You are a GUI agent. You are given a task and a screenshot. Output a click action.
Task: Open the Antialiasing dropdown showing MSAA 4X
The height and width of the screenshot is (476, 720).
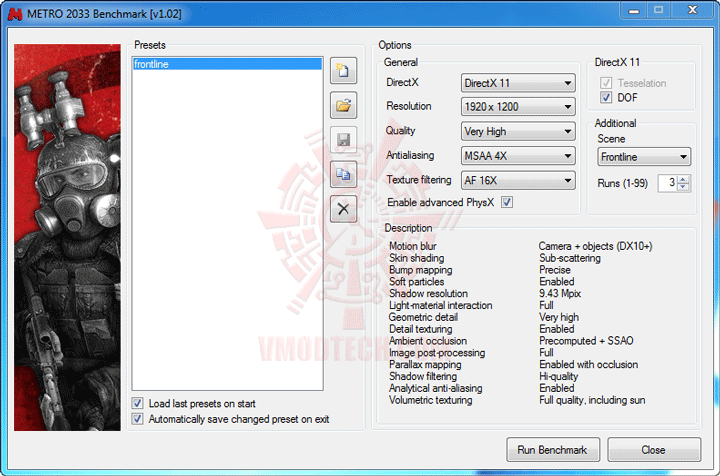518,156
